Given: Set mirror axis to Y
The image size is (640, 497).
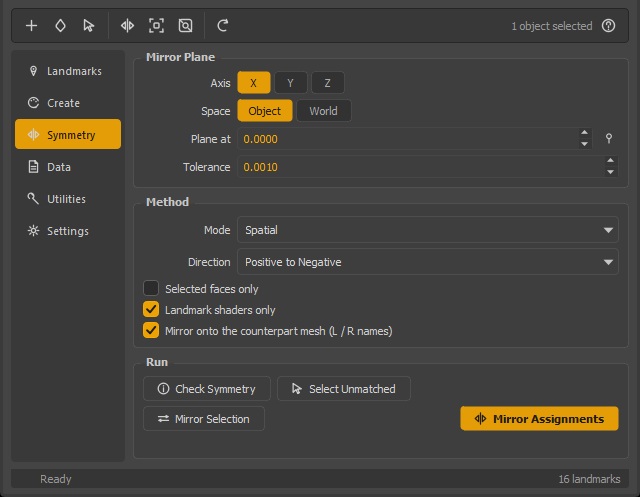Looking at the screenshot, I should [x=290, y=83].
